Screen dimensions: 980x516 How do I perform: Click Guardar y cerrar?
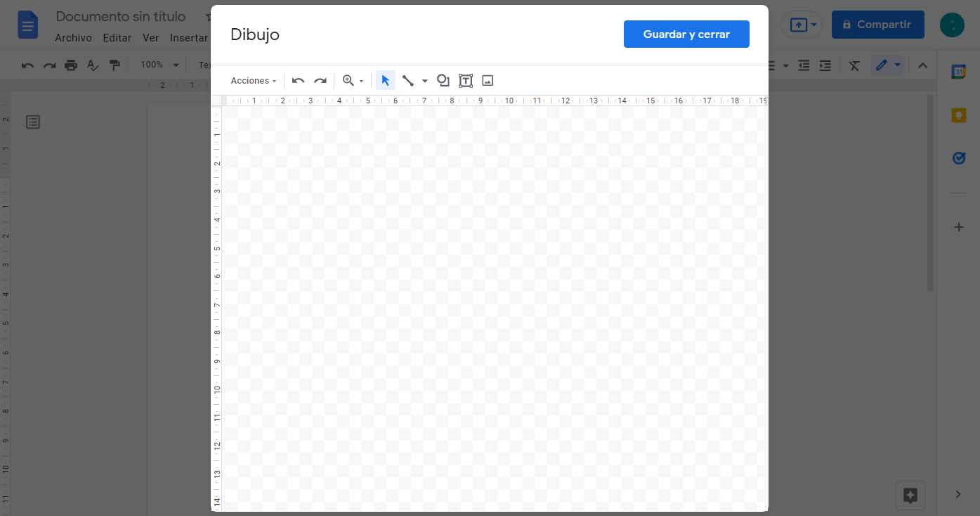[x=686, y=34]
